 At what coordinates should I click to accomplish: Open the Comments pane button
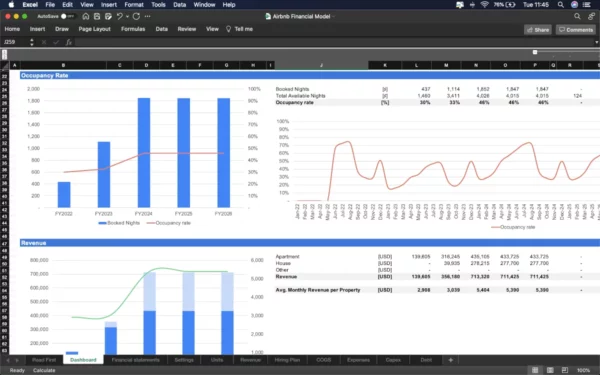click(x=576, y=30)
